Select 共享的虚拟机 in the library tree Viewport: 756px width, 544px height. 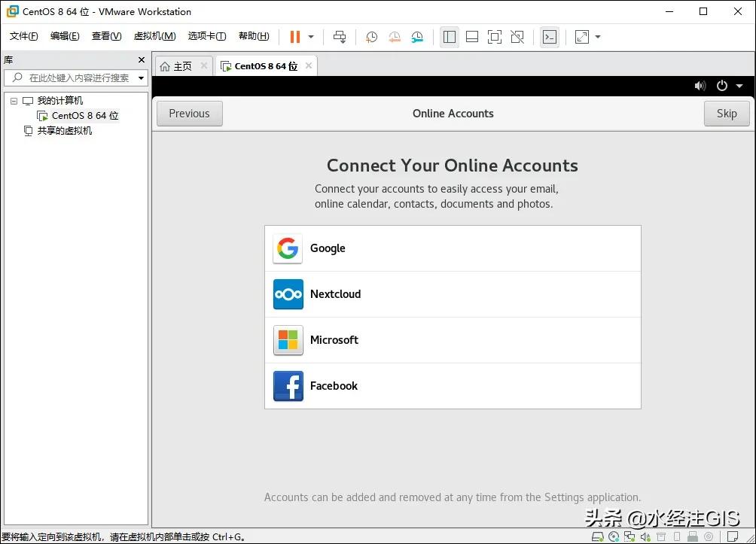(x=65, y=131)
